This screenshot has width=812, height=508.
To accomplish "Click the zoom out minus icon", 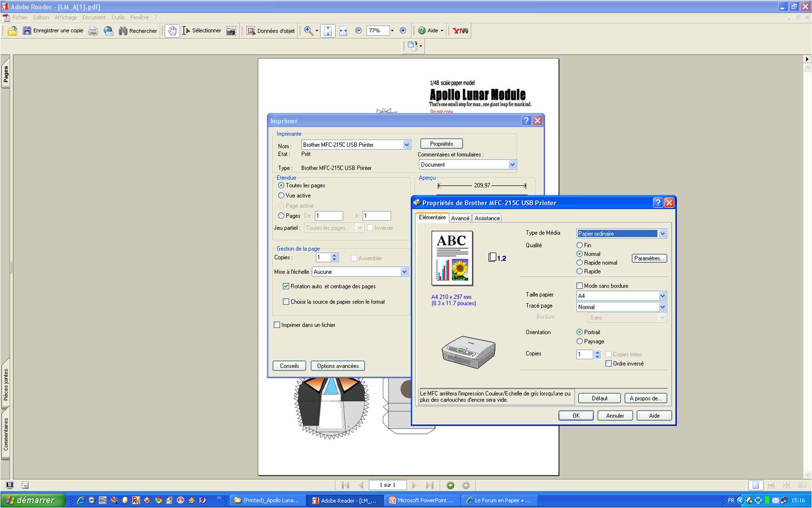I will pos(359,31).
